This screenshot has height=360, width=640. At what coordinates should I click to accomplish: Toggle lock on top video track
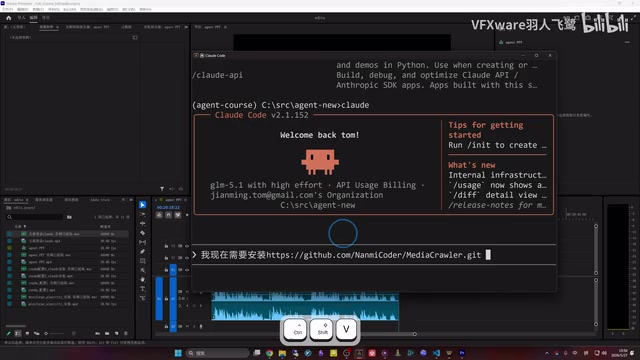[x=166, y=246]
